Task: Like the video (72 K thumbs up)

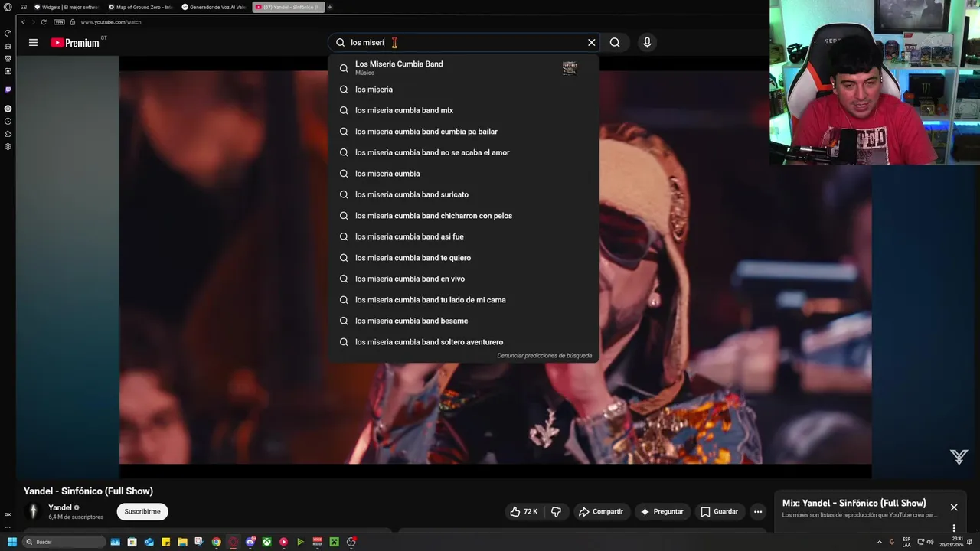Action: click(x=524, y=511)
